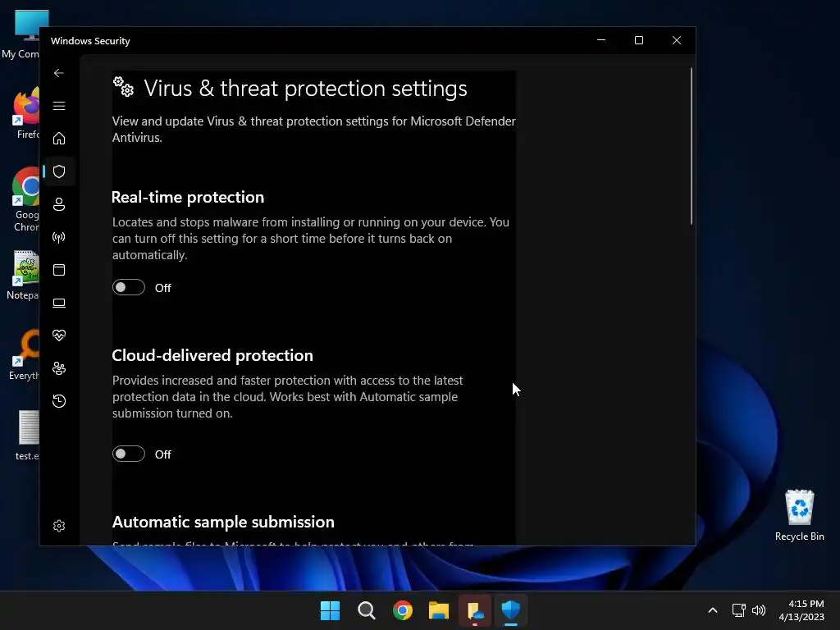Open Device security laptop icon
840x630 pixels.
(59, 304)
